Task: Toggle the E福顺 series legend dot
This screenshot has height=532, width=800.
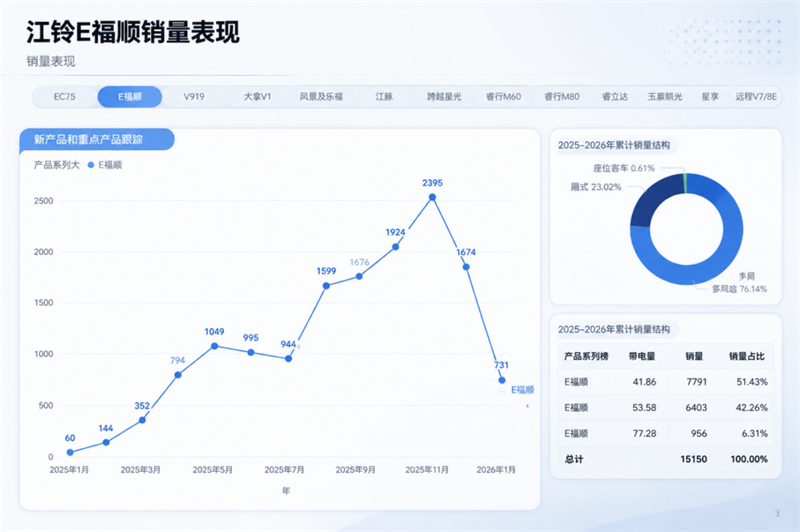Action: click(x=91, y=165)
